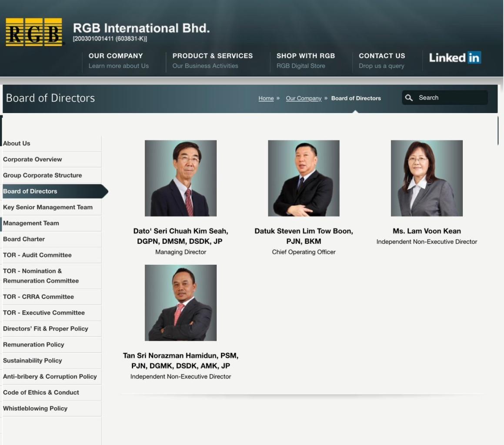
Task: Open Corporate Overview in the sidebar
Action: coord(33,159)
